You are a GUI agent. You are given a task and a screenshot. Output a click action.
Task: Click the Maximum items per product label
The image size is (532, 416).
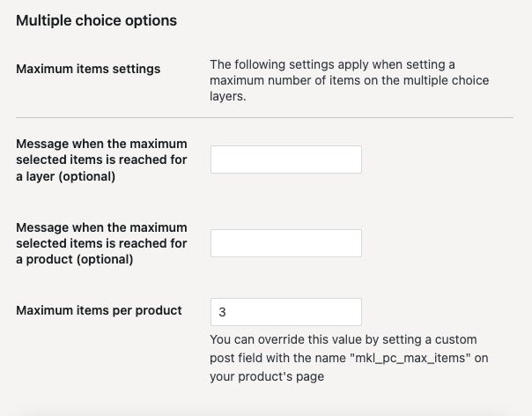(99, 310)
